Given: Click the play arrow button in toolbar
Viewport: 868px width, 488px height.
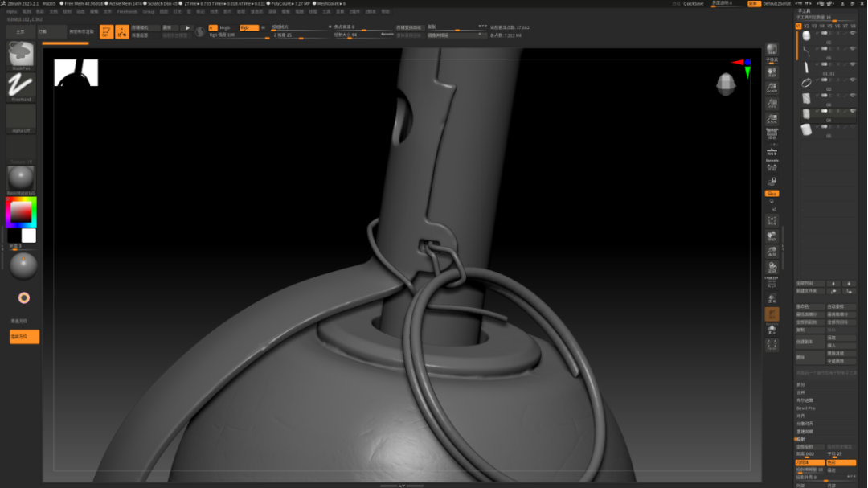Looking at the screenshot, I should pos(187,27).
